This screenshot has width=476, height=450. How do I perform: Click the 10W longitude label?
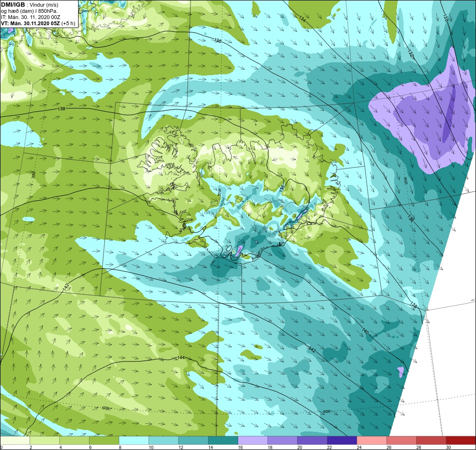(406, 181)
